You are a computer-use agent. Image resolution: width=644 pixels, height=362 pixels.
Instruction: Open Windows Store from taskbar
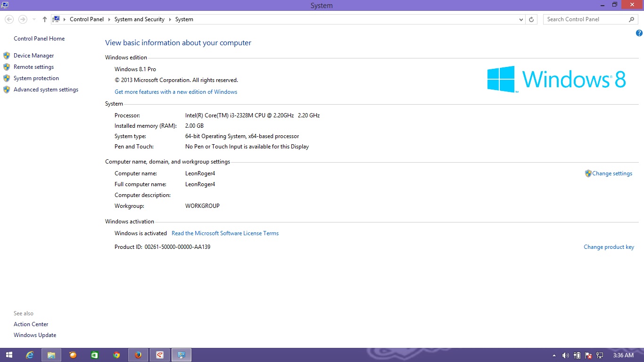click(95, 355)
